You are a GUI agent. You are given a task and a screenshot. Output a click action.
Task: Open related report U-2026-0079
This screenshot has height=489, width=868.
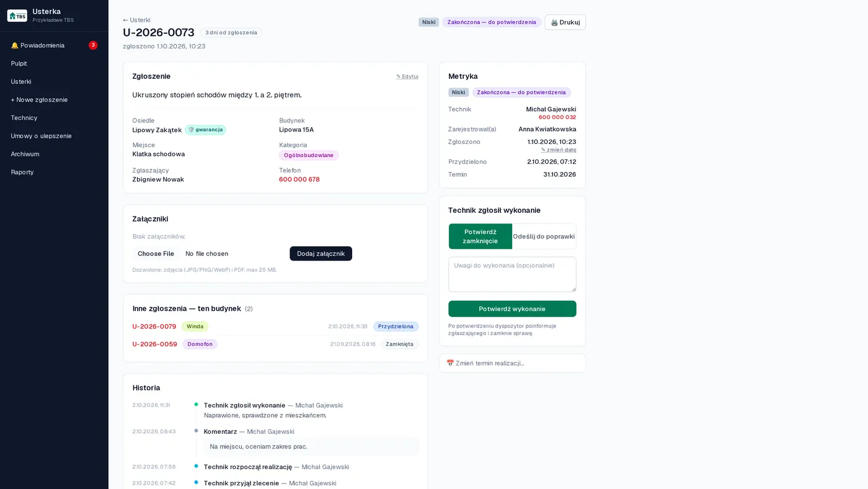154,326
